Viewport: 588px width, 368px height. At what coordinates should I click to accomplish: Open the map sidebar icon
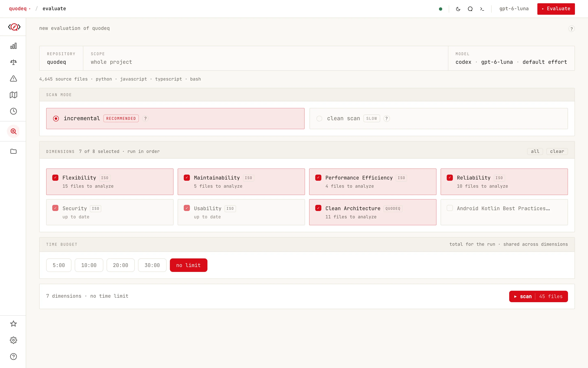click(x=13, y=95)
